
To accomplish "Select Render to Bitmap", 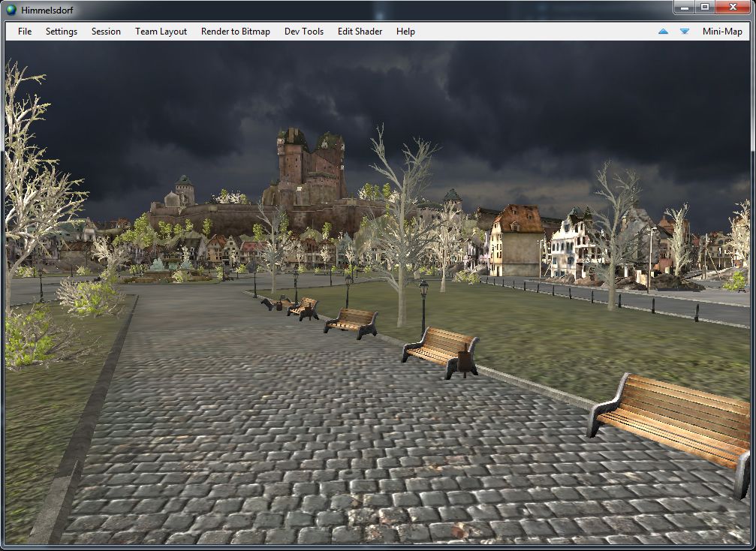I will point(235,32).
